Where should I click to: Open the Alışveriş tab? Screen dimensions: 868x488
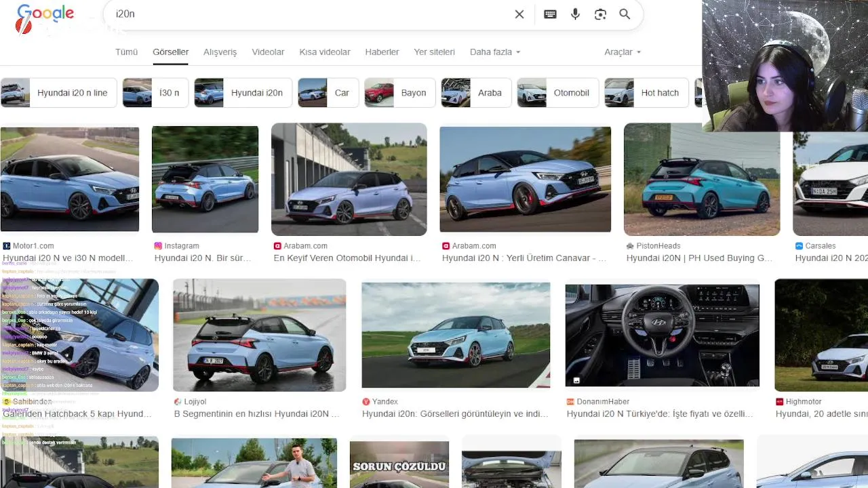click(220, 52)
